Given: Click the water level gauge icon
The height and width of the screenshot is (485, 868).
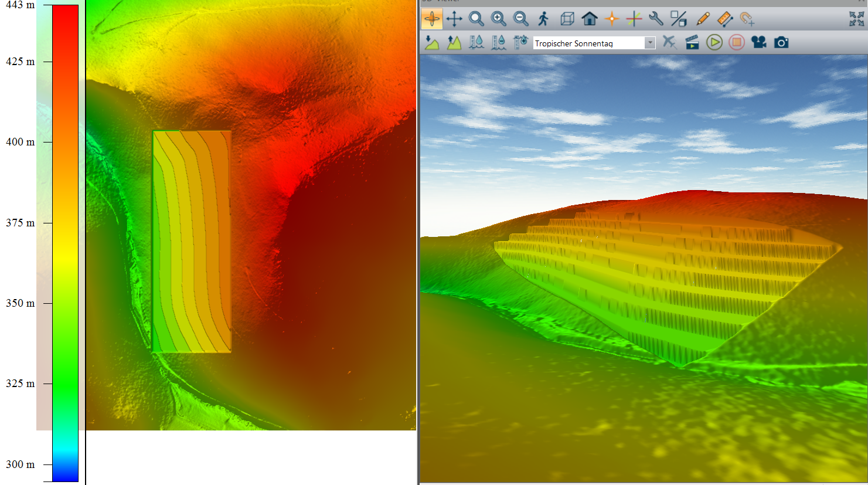Looking at the screenshot, I should (476, 42).
